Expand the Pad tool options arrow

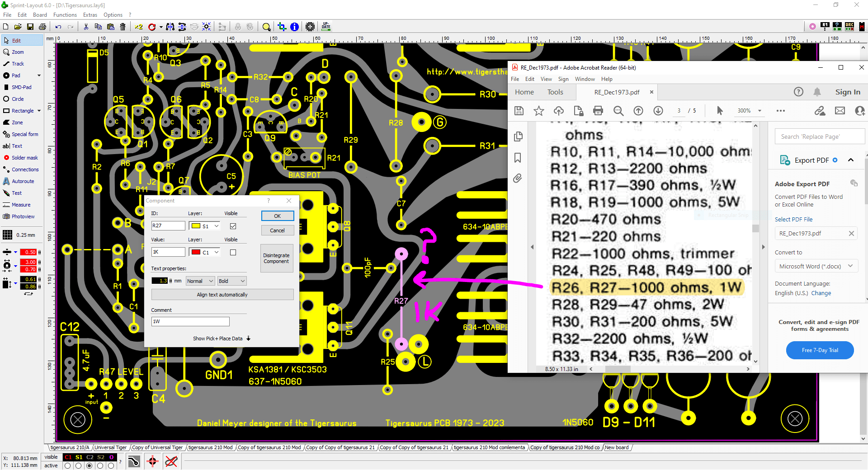tap(39, 75)
